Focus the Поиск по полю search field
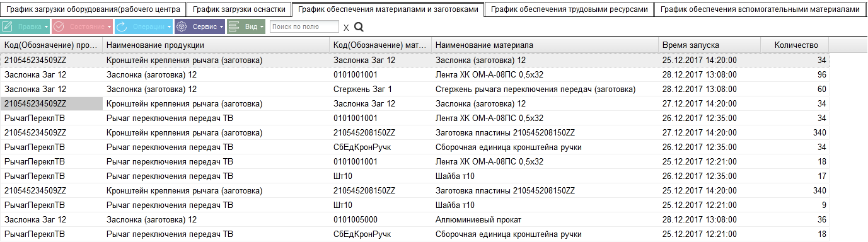The width and height of the screenshot is (868, 242). (304, 26)
